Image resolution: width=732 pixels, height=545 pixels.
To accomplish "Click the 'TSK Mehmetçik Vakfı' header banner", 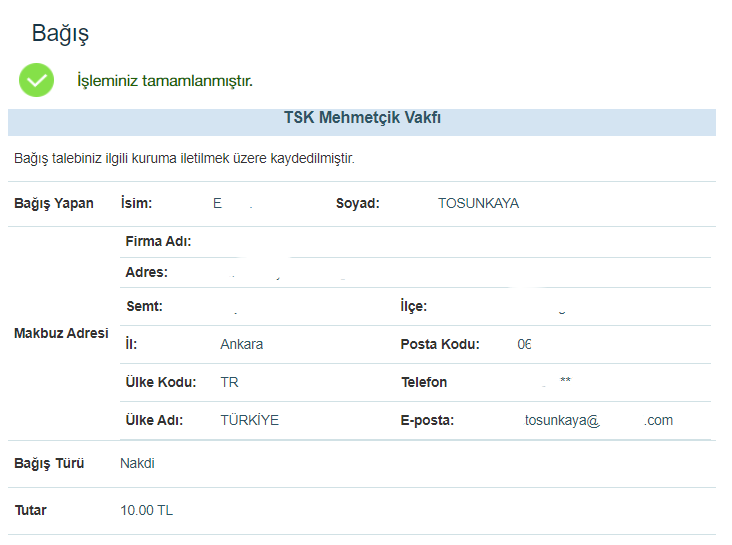I will pos(362,122).
